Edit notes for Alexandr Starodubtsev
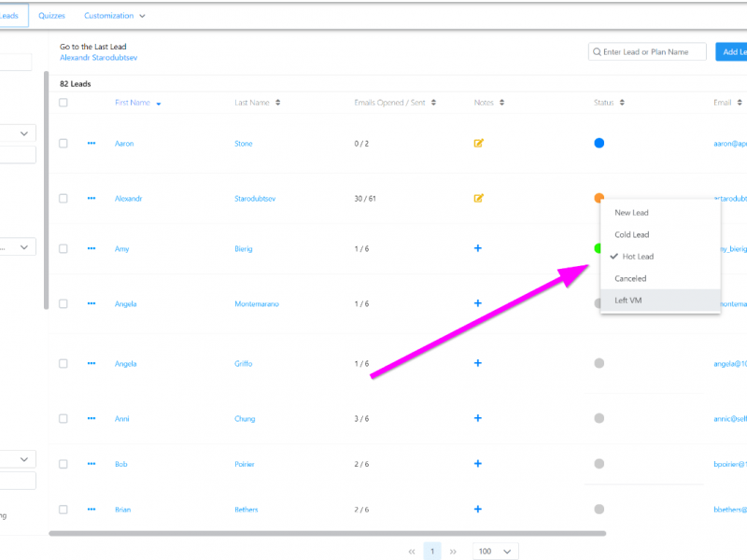747x560 pixels. pos(479,198)
